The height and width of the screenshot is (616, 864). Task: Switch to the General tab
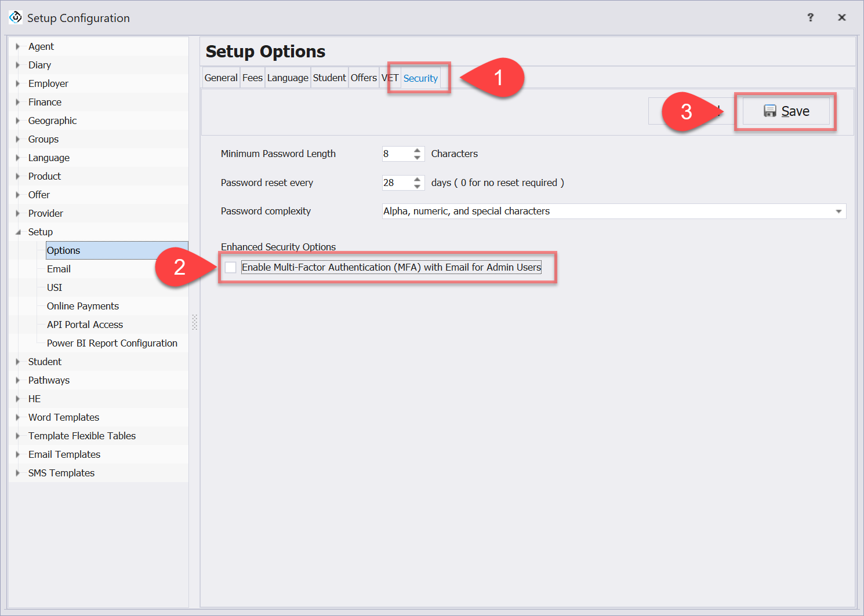(221, 78)
